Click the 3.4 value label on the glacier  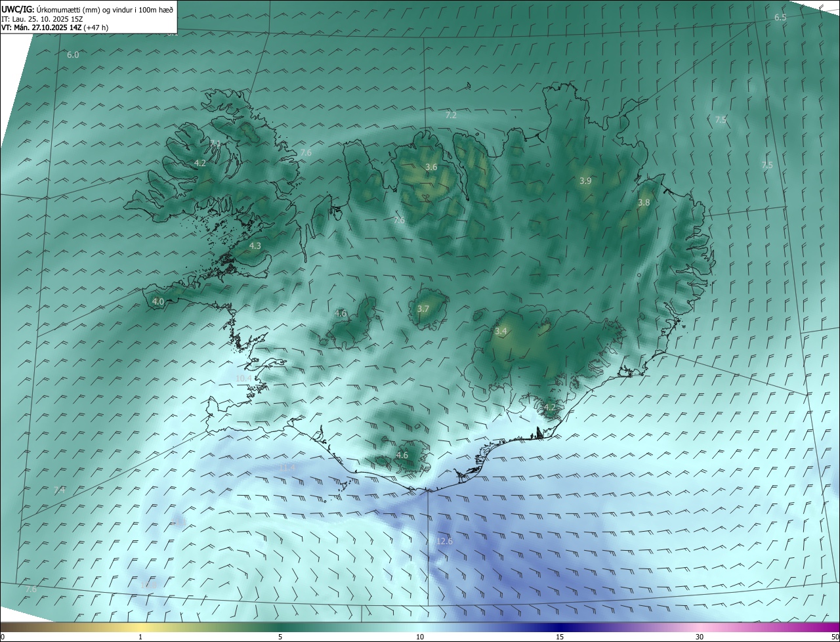501,332
